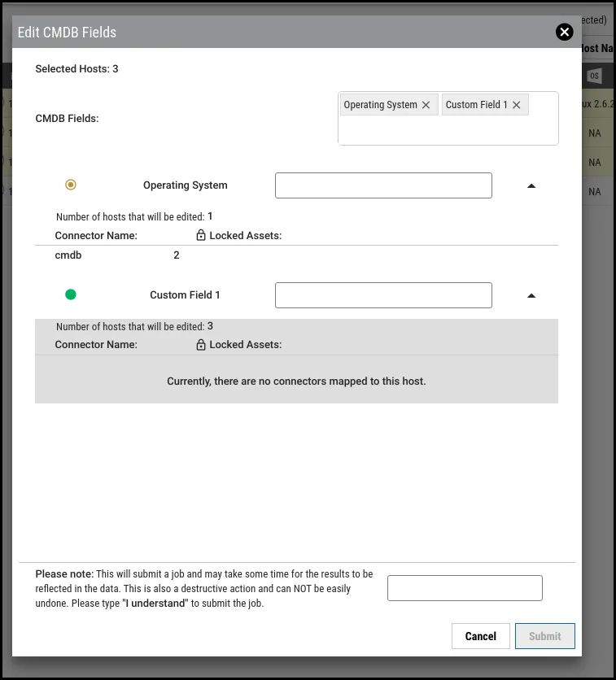Click the CMDB Fields multi-select box
The width and height of the screenshot is (616, 680).
click(448, 119)
